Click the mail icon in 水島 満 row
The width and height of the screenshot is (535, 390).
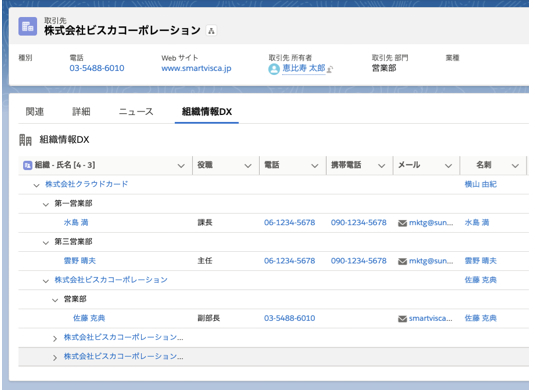click(x=402, y=223)
